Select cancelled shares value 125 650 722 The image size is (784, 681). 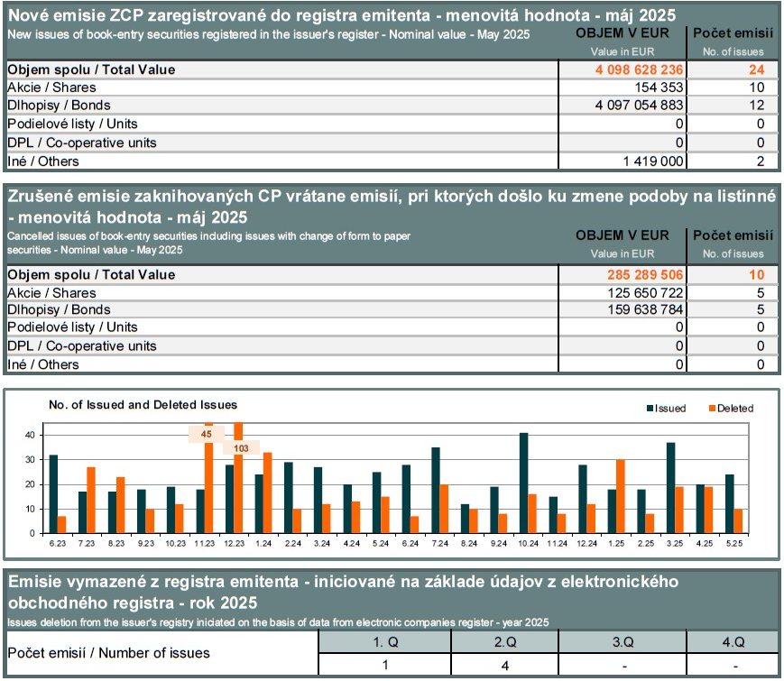(x=644, y=292)
